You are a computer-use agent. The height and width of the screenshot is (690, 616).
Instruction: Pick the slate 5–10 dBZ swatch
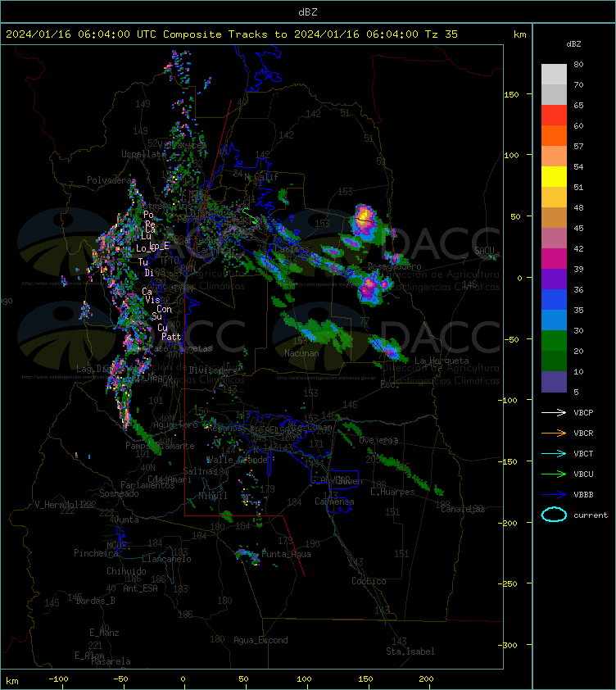pyautogui.click(x=554, y=382)
